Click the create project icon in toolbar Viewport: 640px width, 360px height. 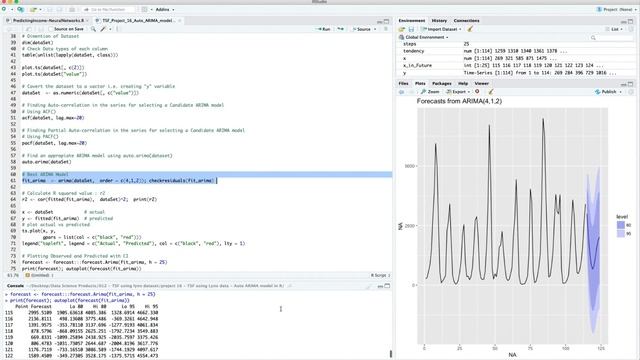coord(20,9)
